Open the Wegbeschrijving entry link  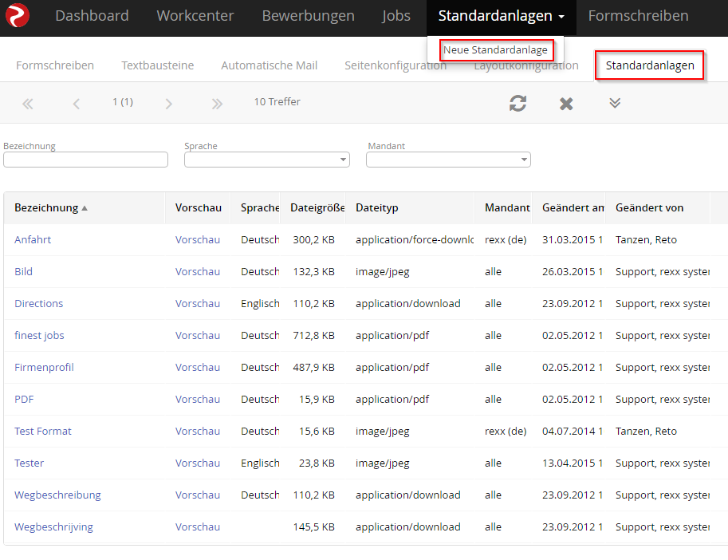point(53,527)
